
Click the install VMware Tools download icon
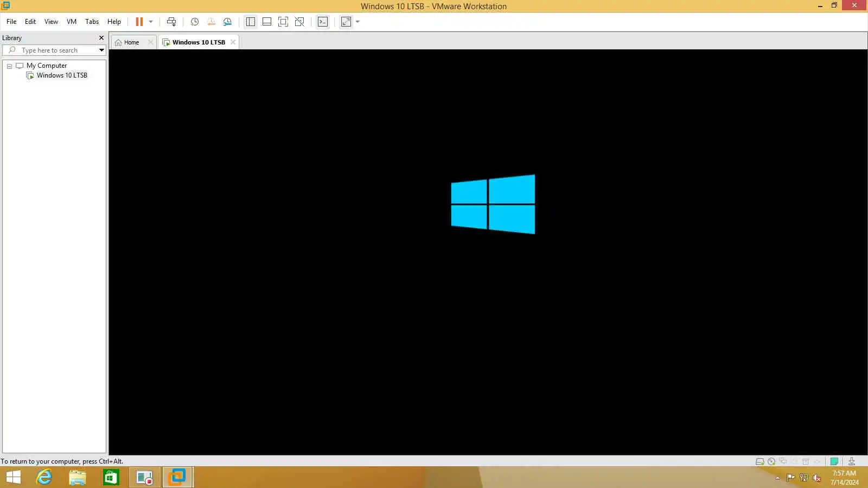point(852,461)
